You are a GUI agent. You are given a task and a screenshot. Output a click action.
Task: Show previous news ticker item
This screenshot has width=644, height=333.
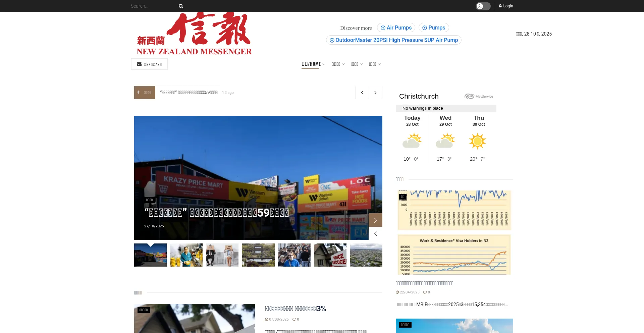(x=362, y=93)
